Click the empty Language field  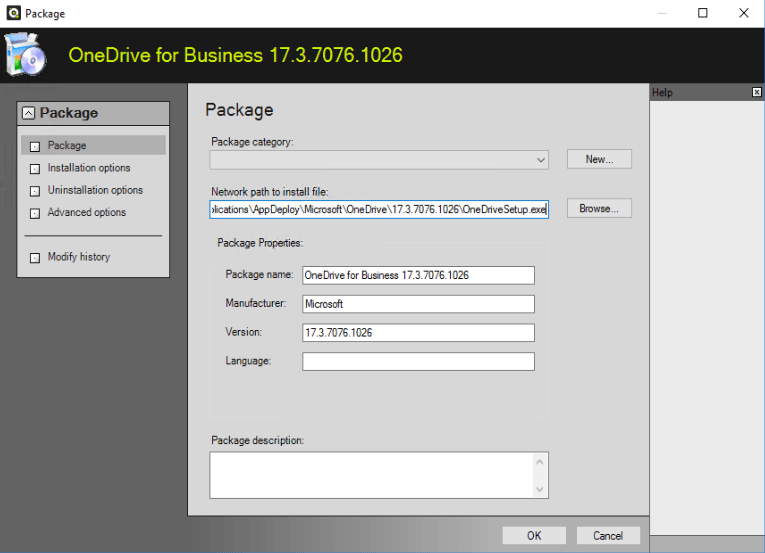click(418, 362)
